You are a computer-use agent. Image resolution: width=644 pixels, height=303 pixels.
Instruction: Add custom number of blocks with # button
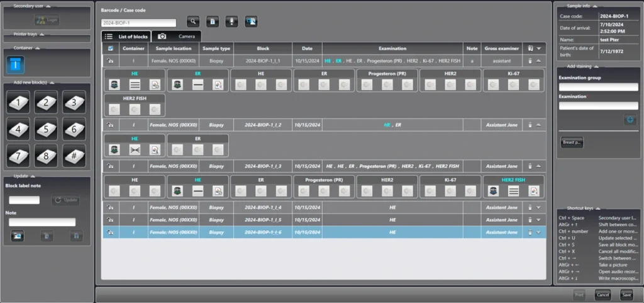point(74,156)
